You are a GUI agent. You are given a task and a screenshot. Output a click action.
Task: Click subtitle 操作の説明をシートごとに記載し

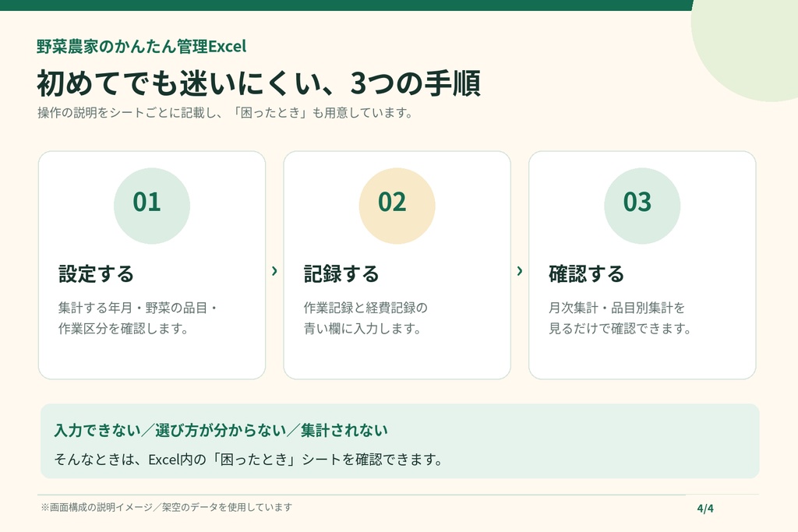(129, 112)
